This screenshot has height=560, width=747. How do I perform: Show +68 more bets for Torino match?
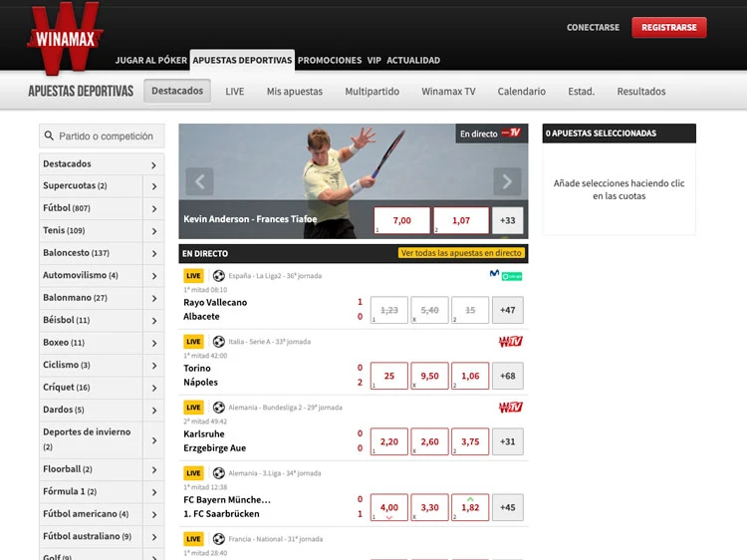[507, 376]
